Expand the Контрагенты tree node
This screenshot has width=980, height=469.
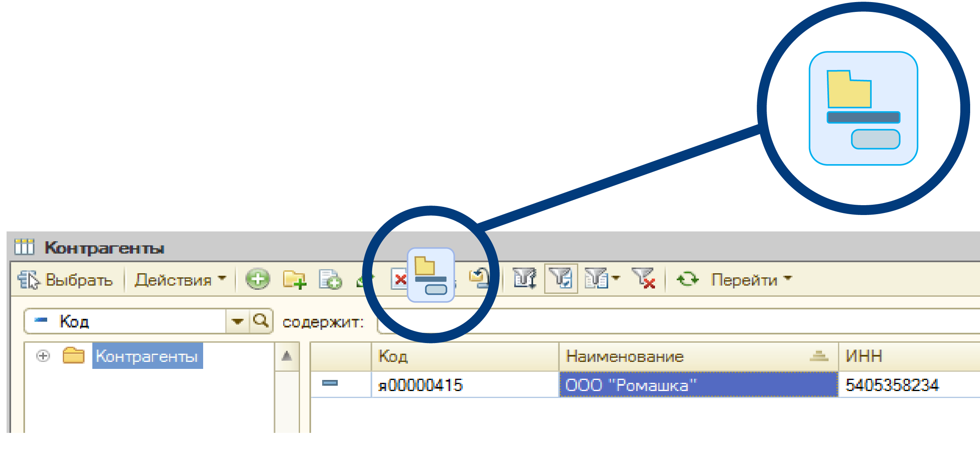(43, 356)
